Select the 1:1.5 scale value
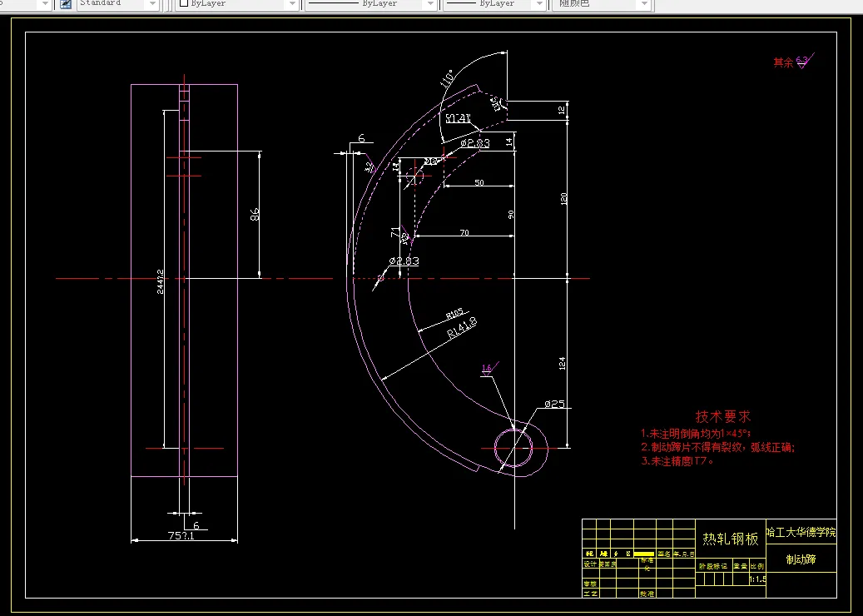 pos(757,579)
